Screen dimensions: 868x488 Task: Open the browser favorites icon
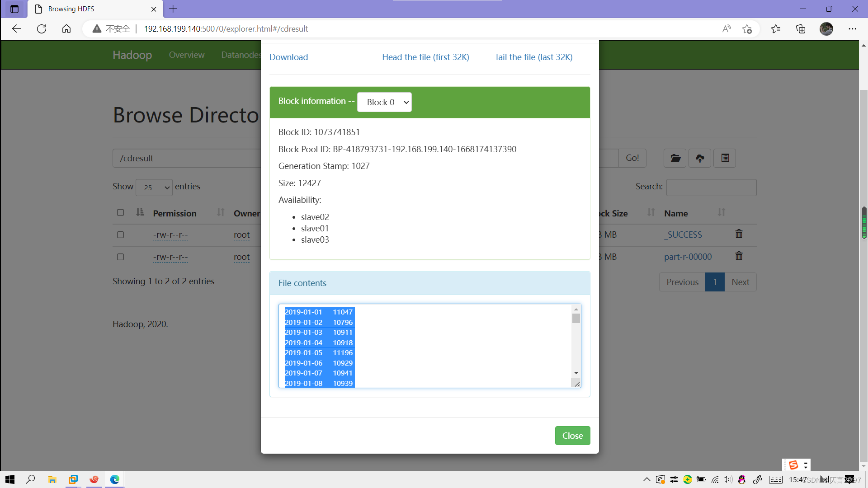click(x=776, y=29)
